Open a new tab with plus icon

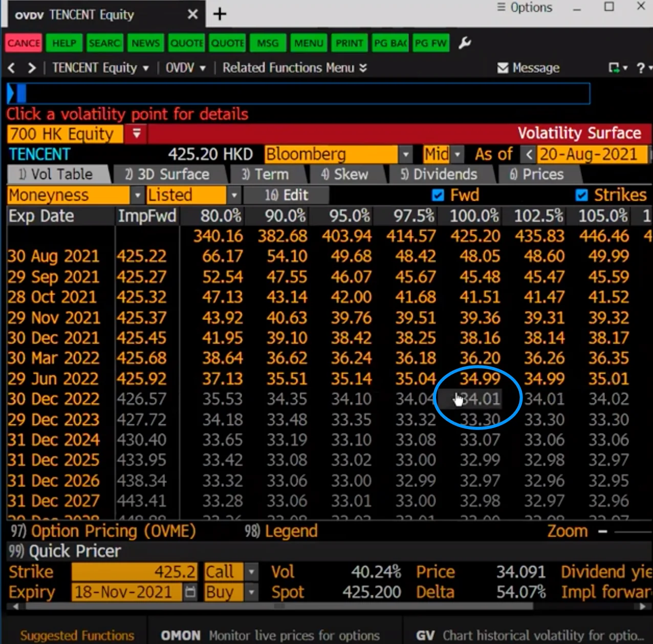tap(220, 14)
